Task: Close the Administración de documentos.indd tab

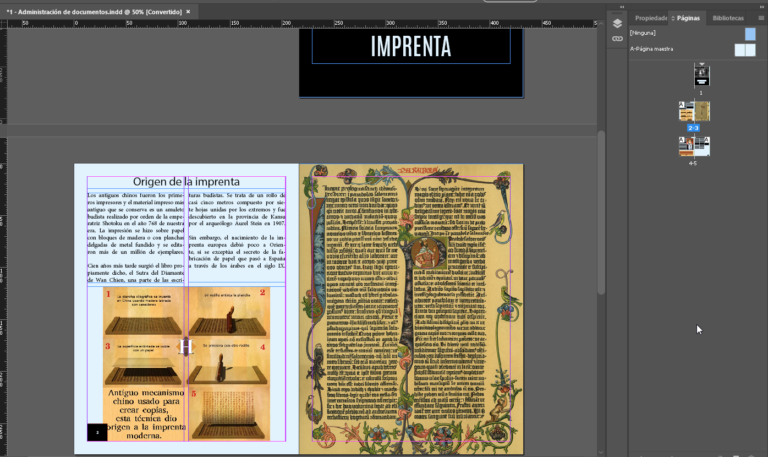Action: click(x=188, y=12)
